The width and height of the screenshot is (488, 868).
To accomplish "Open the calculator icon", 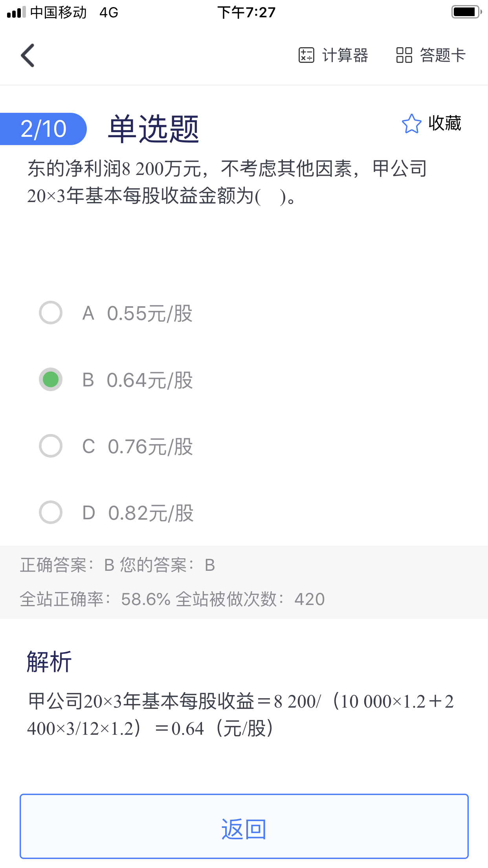I will click(x=306, y=55).
